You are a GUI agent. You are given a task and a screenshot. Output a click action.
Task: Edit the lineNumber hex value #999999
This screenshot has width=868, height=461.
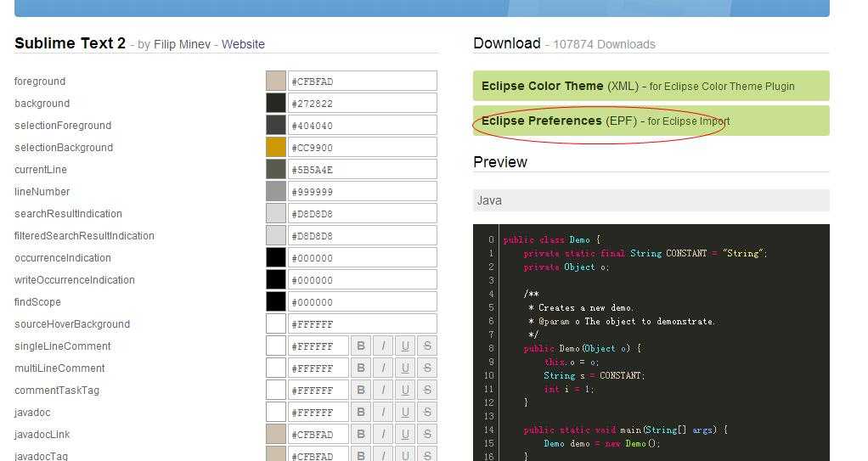point(363,192)
